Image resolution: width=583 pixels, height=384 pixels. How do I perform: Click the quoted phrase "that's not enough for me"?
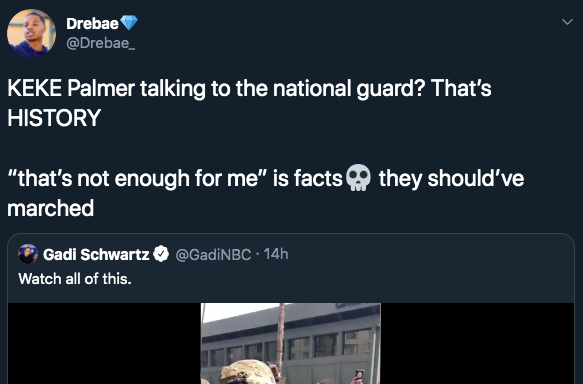click(138, 178)
